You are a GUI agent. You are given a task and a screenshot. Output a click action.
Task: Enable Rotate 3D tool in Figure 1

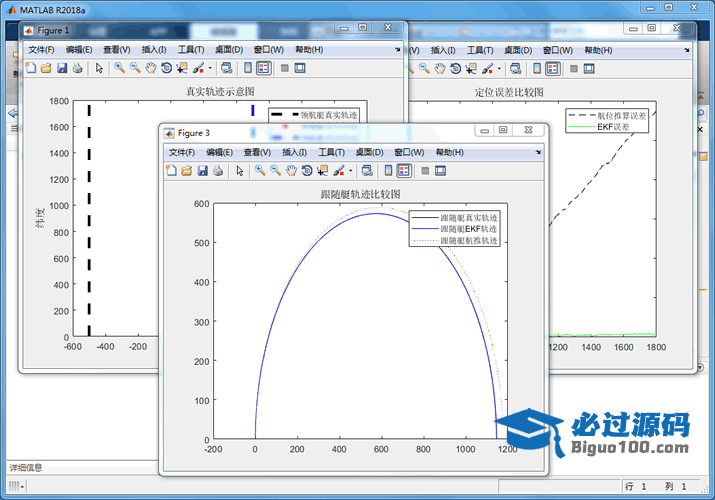point(166,68)
